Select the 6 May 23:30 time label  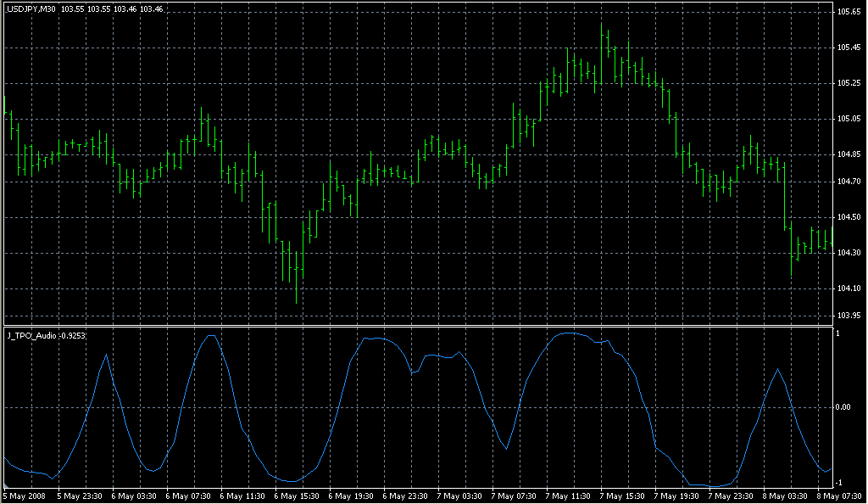(405, 496)
